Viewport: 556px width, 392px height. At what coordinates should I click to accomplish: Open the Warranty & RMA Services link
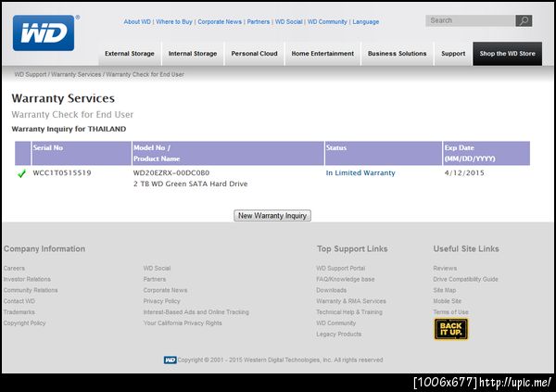click(x=350, y=301)
